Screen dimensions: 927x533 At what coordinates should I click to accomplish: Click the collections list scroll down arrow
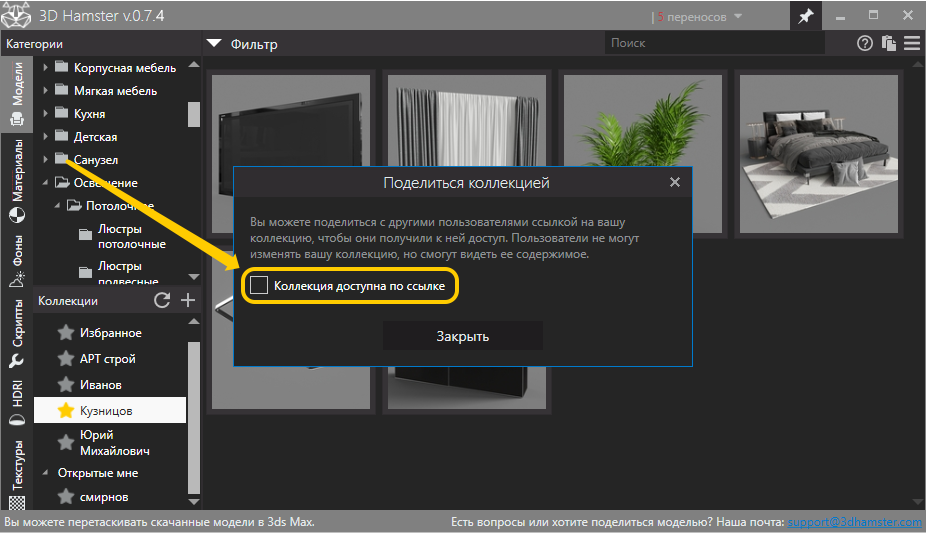(194, 502)
